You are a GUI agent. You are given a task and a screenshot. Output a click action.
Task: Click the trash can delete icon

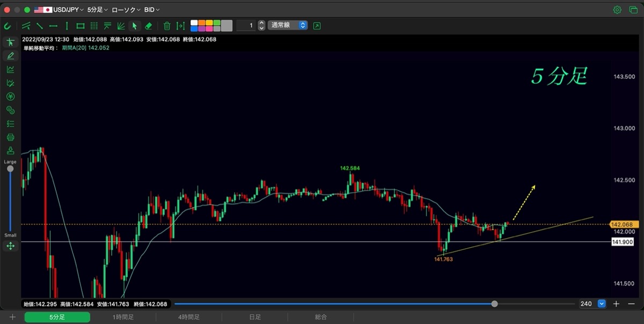pos(167,25)
